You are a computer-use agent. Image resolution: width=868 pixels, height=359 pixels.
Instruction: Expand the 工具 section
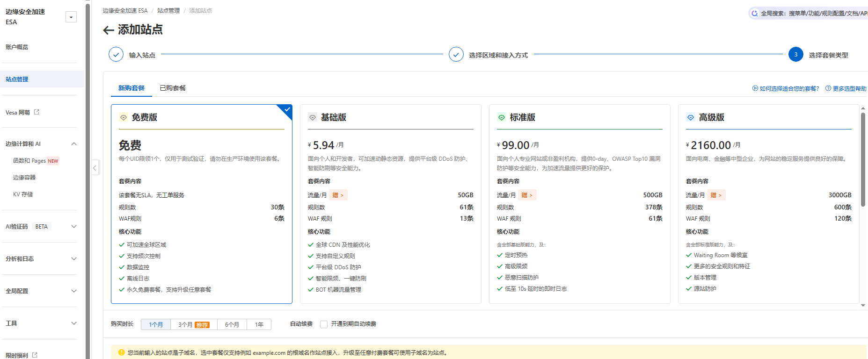pos(73,323)
